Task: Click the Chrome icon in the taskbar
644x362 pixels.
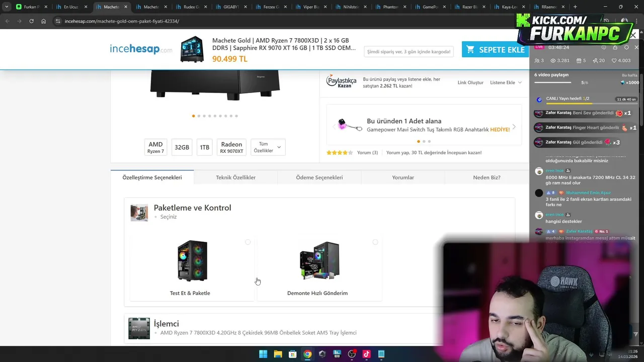Action: coord(307,354)
